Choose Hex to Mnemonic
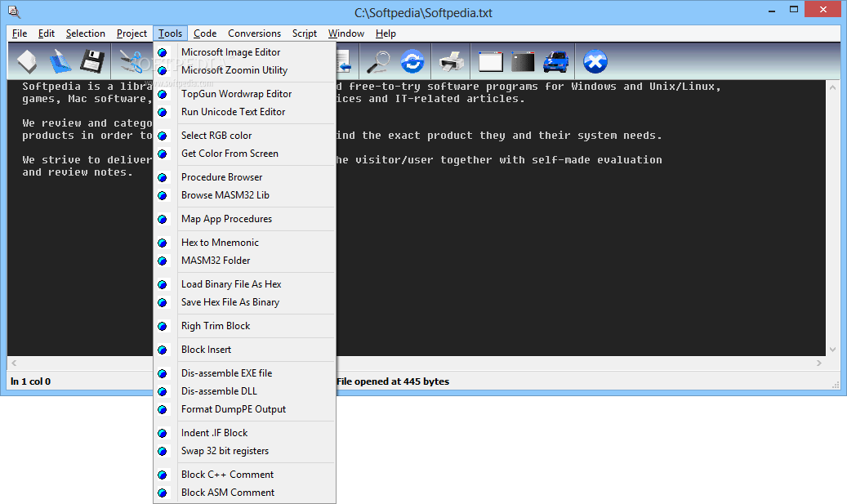 tap(244, 243)
